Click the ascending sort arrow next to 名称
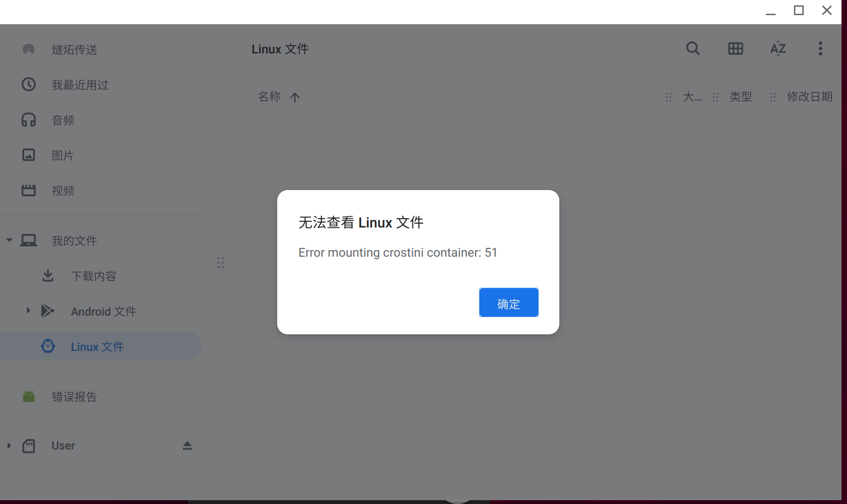Image resolution: width=847 pixels, height=504 pixels. coord(295,97)
